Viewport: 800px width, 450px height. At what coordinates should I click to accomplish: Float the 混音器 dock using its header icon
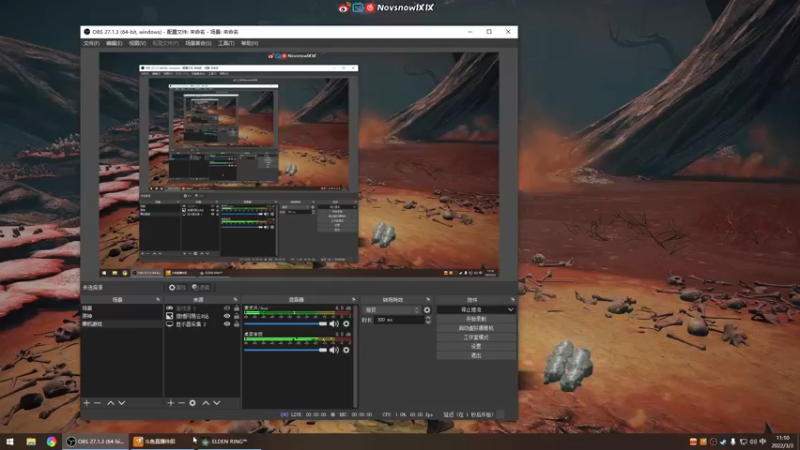354,299
